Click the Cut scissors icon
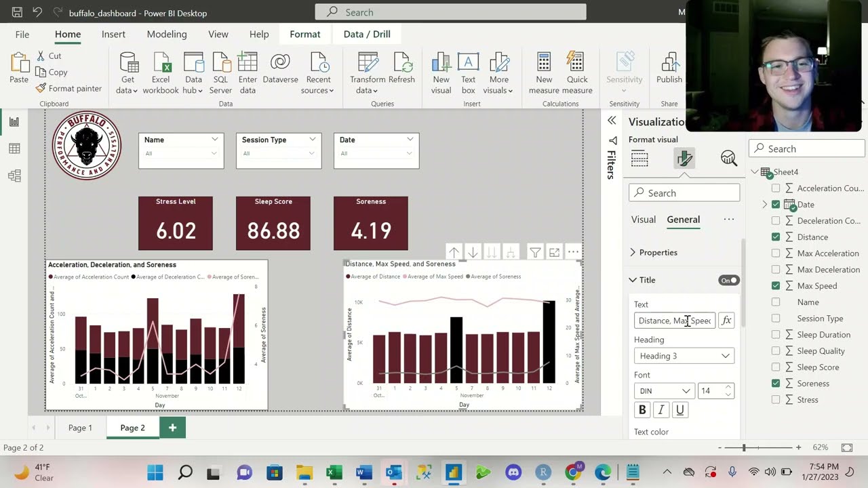 point(41,56)
